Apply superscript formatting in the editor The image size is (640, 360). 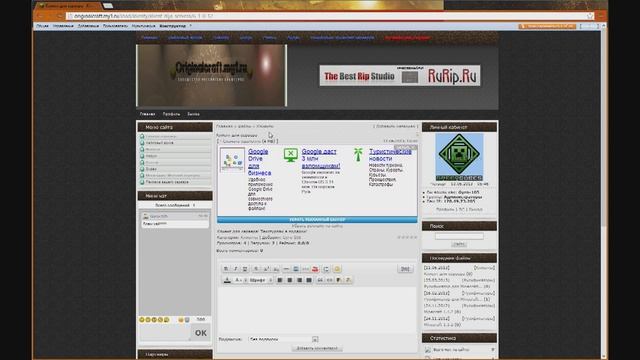tap(266, 269)
